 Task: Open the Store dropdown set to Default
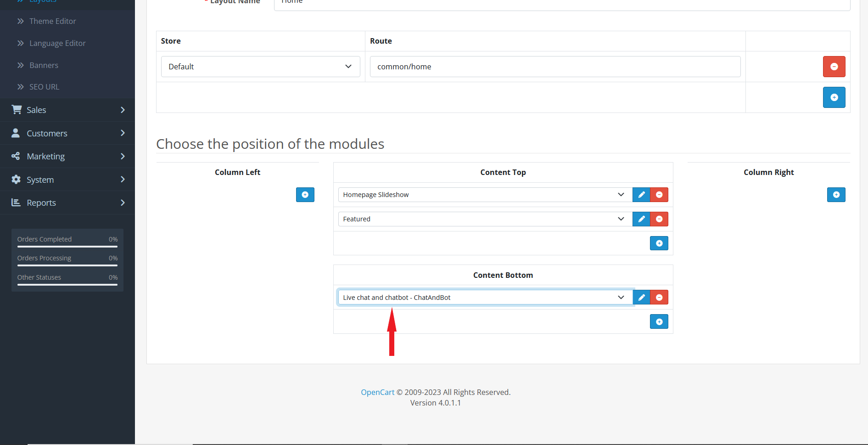tap(260, 67)
